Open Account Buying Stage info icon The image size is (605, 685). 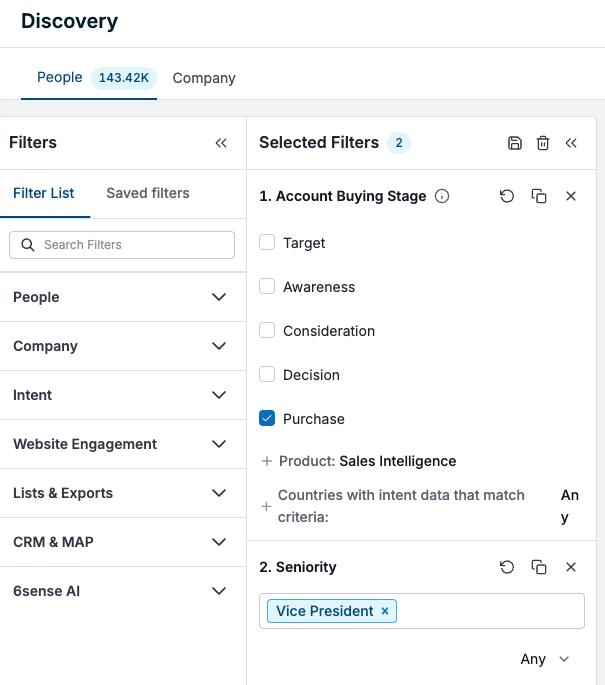442,196
